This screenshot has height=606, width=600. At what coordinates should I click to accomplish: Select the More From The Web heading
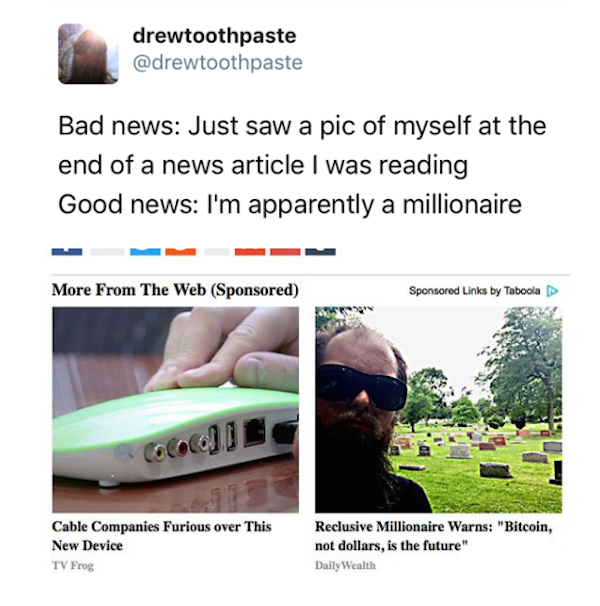(x=175, y=290)
